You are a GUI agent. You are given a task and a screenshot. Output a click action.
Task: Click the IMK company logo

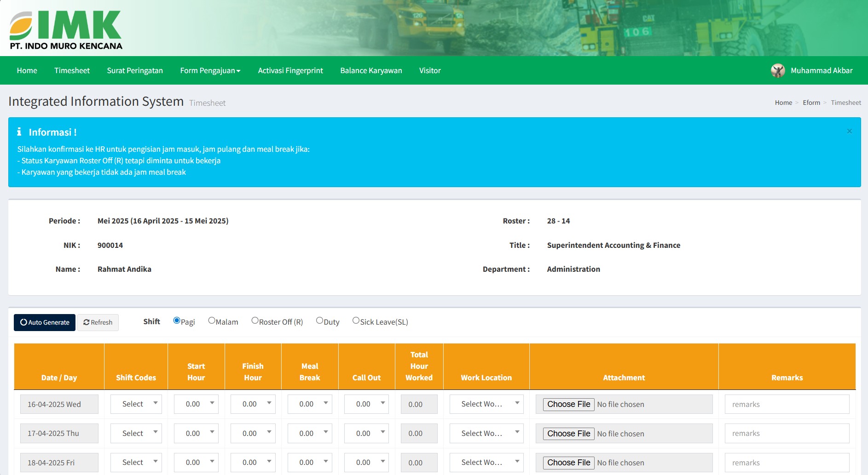(x=66, y=30)
